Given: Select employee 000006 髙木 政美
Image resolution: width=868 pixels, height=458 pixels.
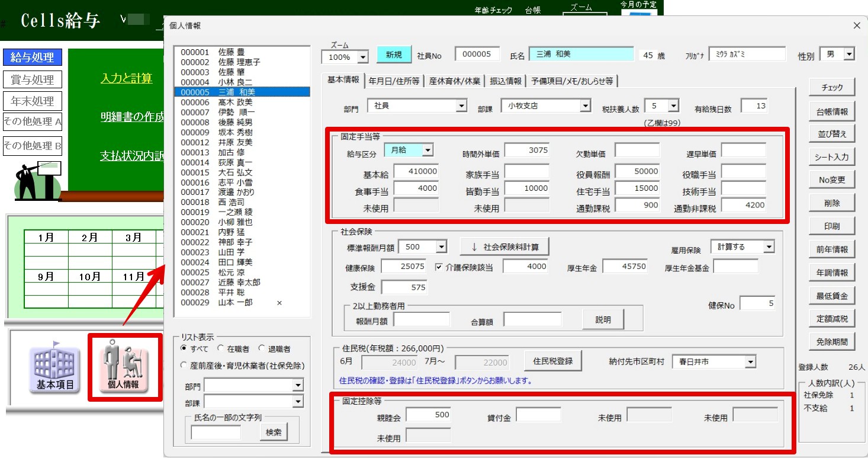Looking at the screenshot, I should (x=242, y=102).
